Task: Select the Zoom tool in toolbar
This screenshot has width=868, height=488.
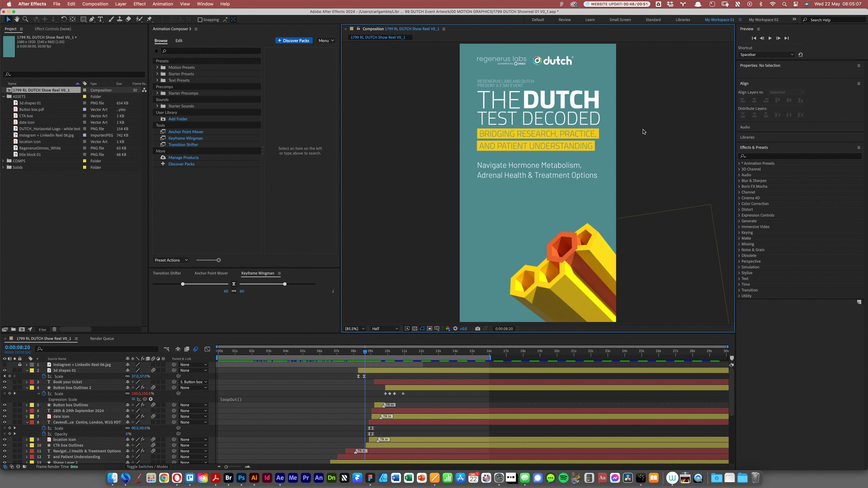Action: click(x=25, y=19)
